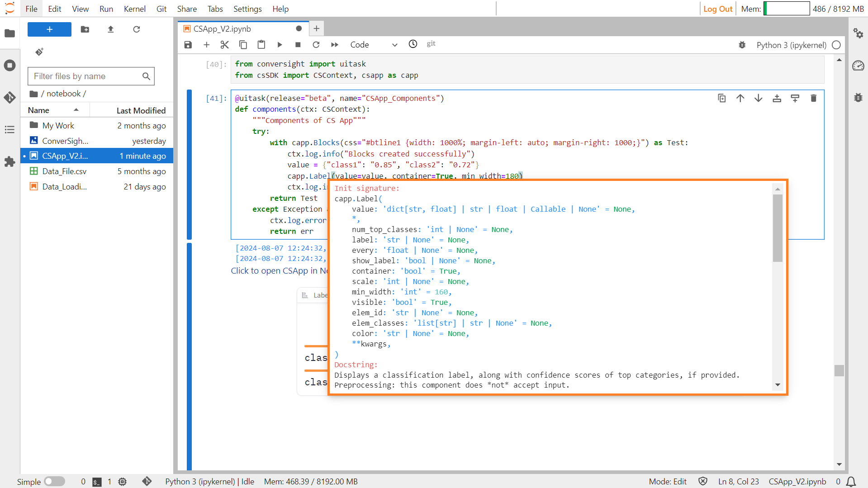Restart kernel and run all cells
This screenshot has width=868, height=488.
click(335, 44)
